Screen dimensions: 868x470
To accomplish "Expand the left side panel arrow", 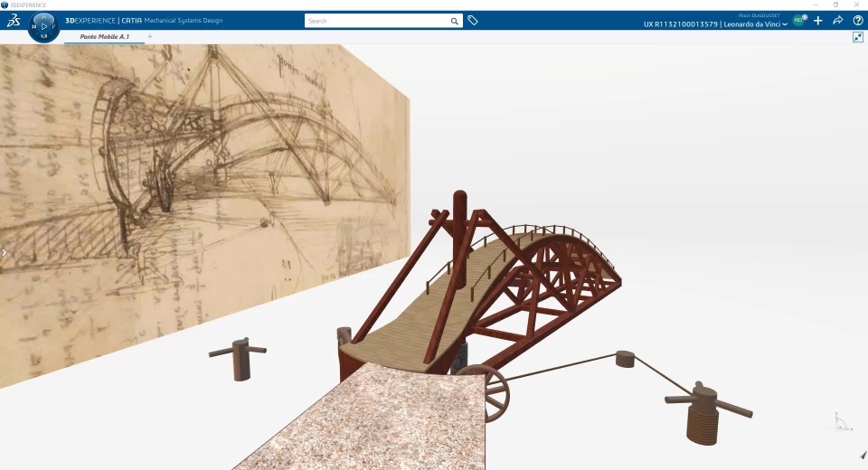I will 4,252.
